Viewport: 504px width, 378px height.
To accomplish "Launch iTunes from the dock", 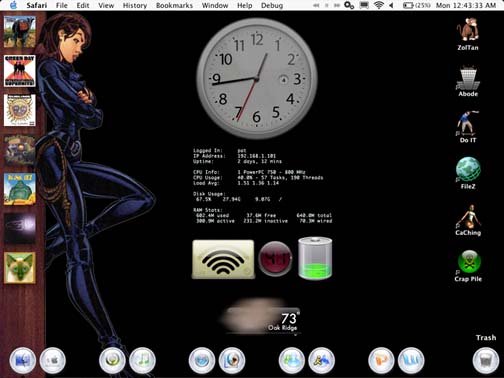I will (142, 360).
